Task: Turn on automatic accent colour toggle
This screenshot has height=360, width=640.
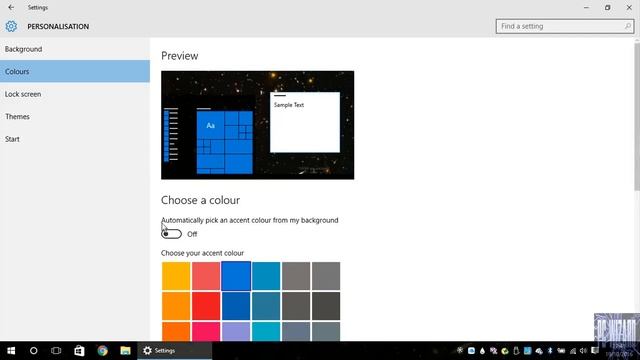Action: click(171, 234)
